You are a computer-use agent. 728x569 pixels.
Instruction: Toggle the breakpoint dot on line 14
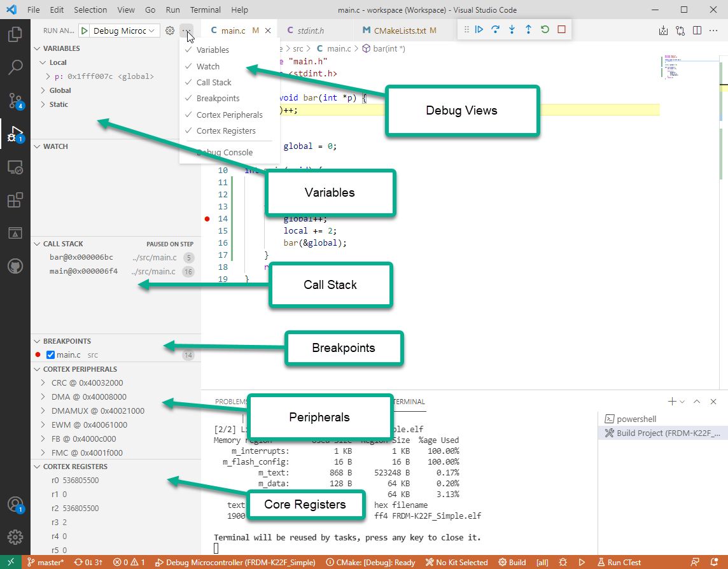click(x=207, y=219)
